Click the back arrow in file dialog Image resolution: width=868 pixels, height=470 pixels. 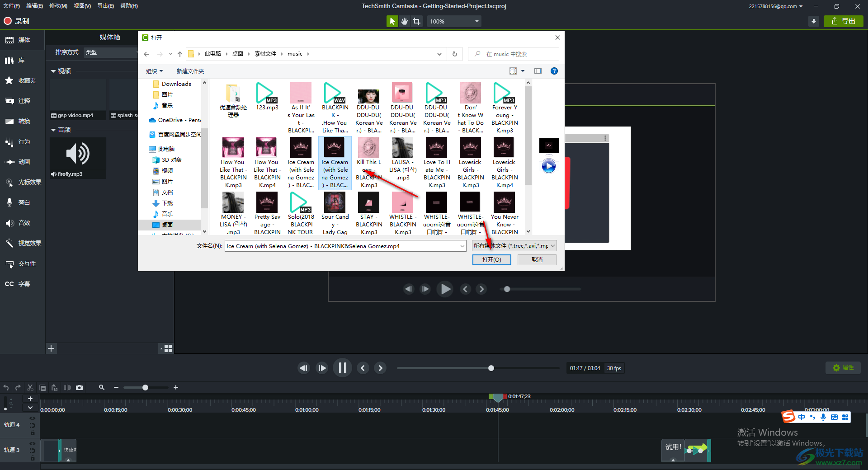tap(146, 54)
